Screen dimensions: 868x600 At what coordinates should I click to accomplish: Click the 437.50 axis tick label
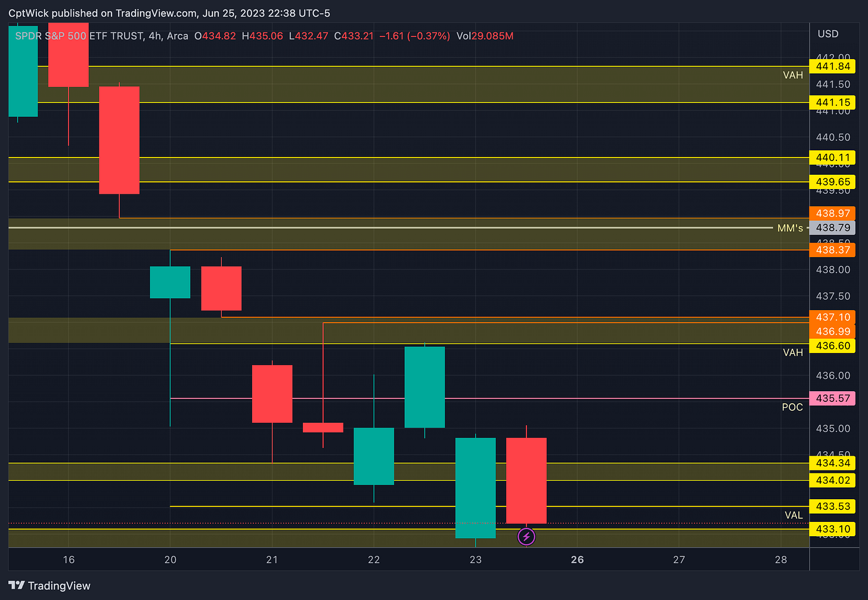[833, 296]
